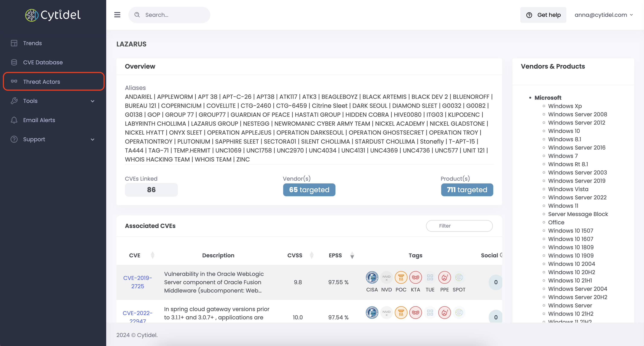Click the Support question-mark icon

tap(14, 139)
